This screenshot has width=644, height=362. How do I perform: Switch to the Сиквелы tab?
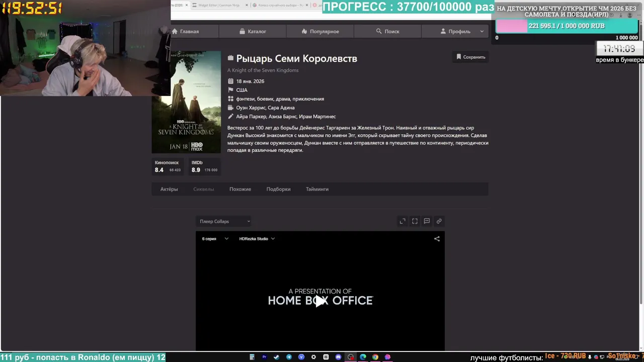click(x=203, y=189)
